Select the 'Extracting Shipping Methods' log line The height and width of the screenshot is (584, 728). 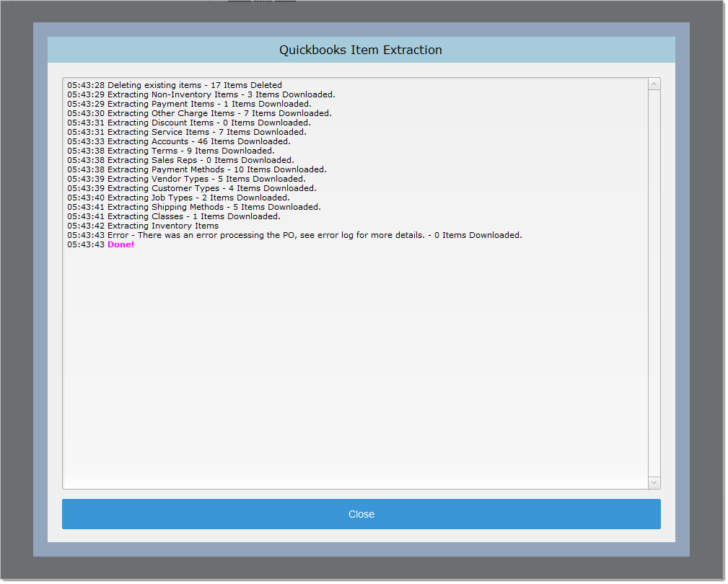(195, 208)
